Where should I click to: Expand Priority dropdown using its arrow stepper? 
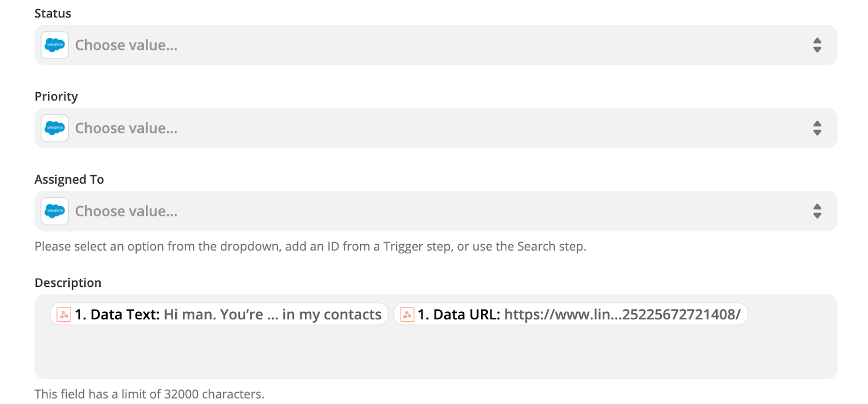[x=817, y=128]
